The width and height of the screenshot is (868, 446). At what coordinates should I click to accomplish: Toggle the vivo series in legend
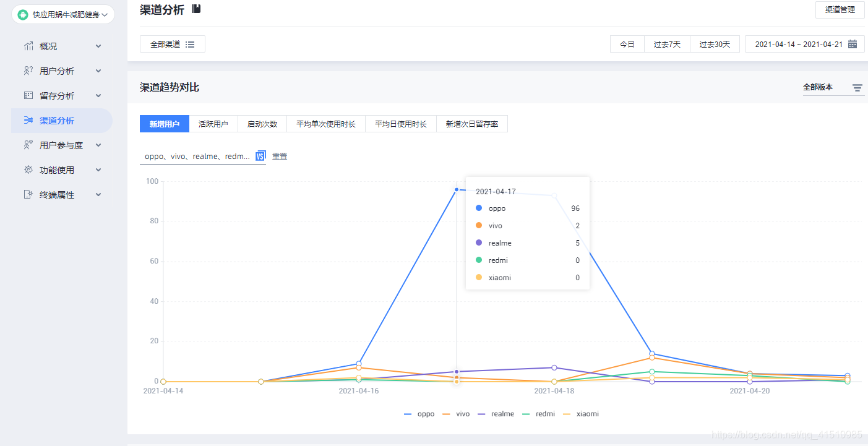[456, 414]
